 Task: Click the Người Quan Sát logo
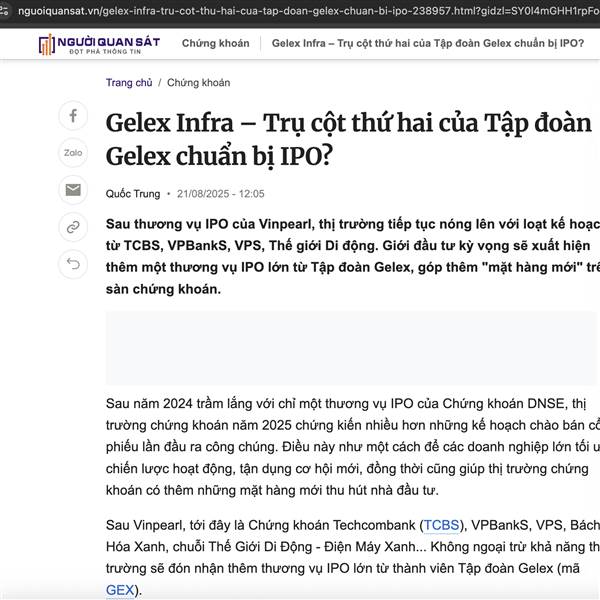coord(99,44)
